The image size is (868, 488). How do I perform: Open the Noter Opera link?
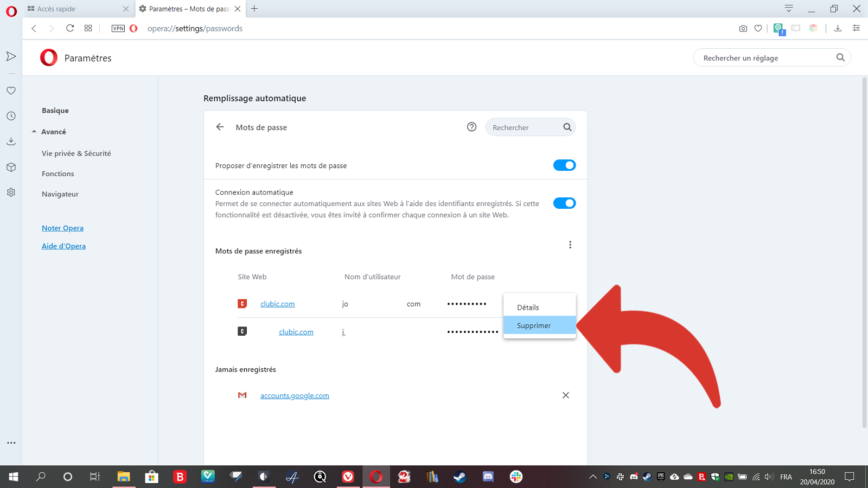pos(62,228)
